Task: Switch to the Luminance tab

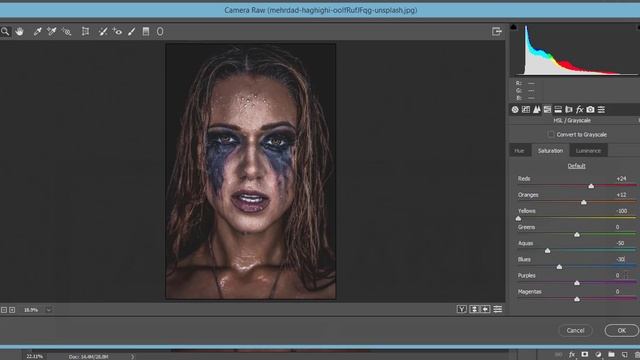Action: click(x=588, y=151)
